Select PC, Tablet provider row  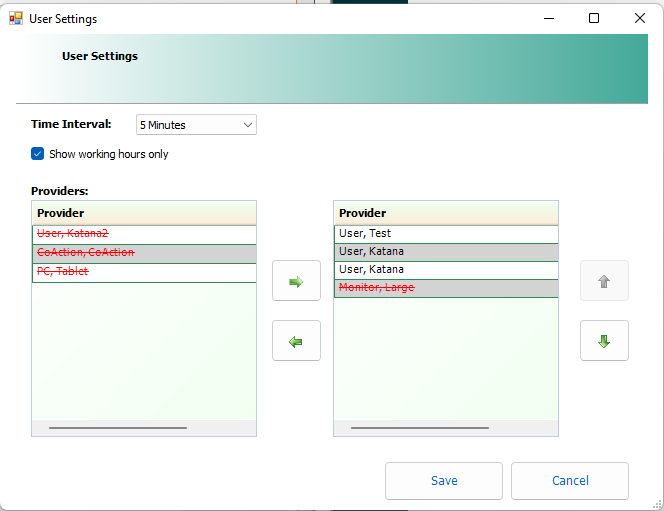[x=144, y=272]
